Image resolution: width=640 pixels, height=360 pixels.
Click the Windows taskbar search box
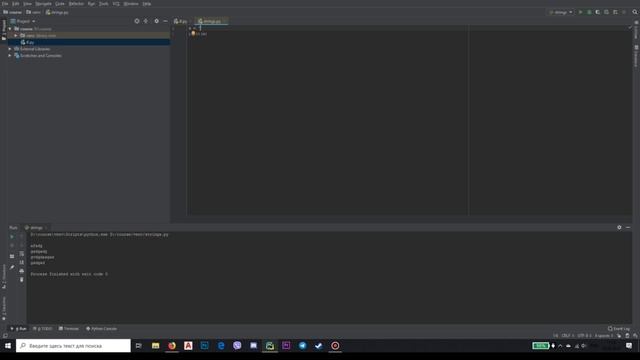point(73,346)
